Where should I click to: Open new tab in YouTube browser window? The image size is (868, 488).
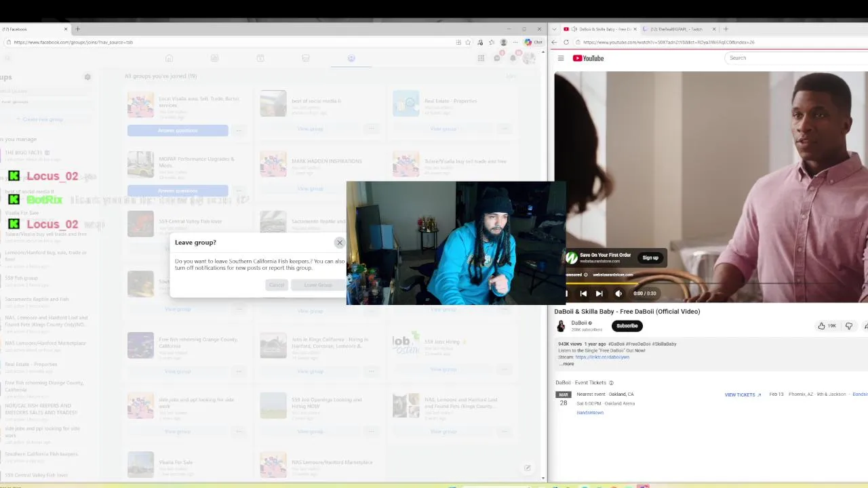[726, 29]
